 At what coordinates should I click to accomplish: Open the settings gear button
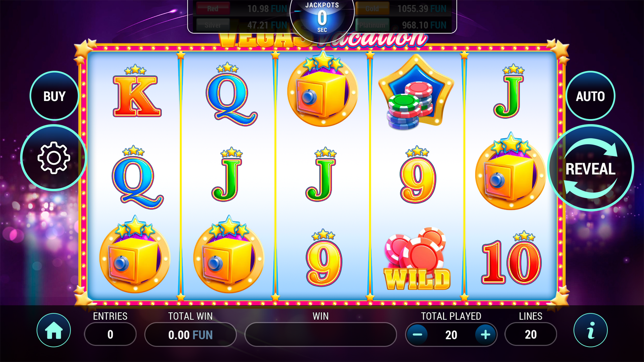[x=54, y=158]
